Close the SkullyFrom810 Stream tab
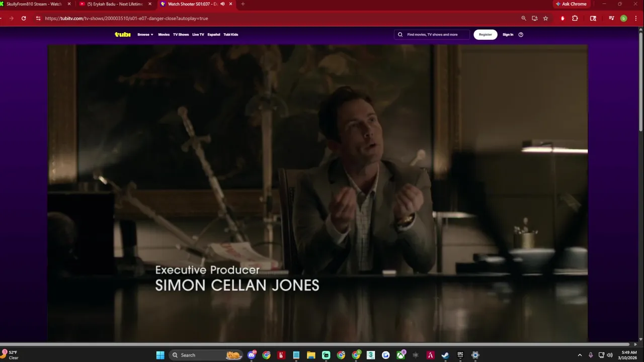This screenshot has width=644, height=362. pos(69,4)
